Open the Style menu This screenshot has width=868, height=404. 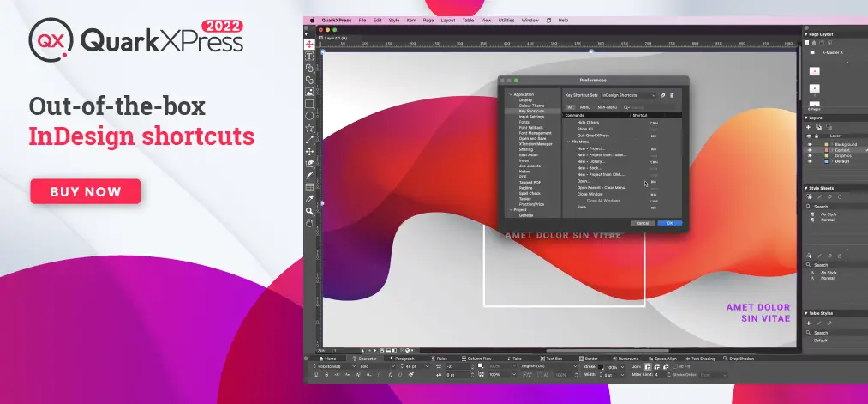tap(393, 20)
